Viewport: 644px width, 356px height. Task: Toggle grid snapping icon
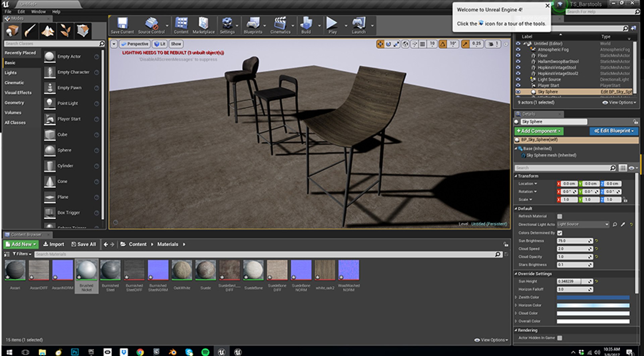point(423,44)
